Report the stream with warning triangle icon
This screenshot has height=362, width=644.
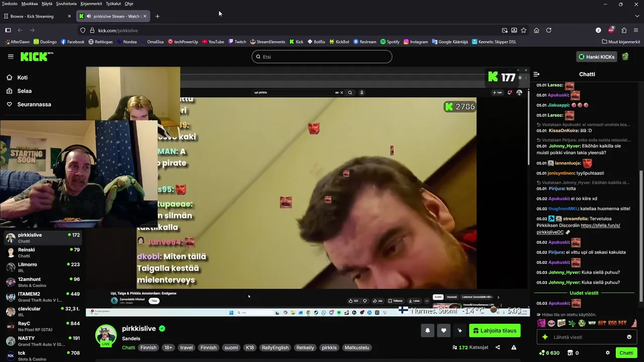coord(514,347)
